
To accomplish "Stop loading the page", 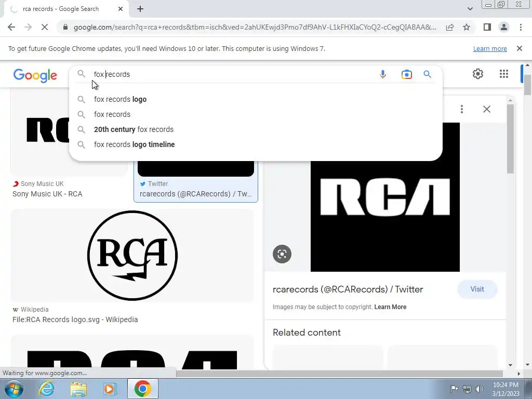I will click(x=45, y=27).
